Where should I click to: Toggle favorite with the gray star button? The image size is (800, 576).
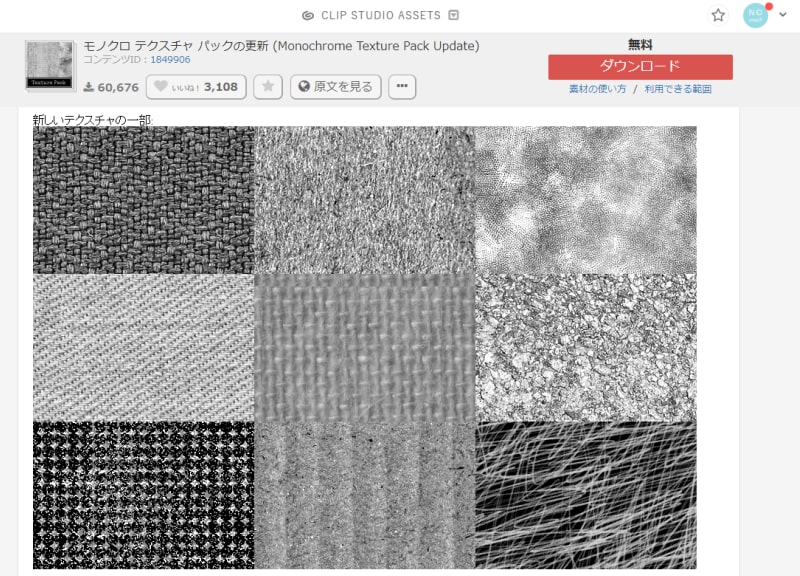(x=268, y=87)
